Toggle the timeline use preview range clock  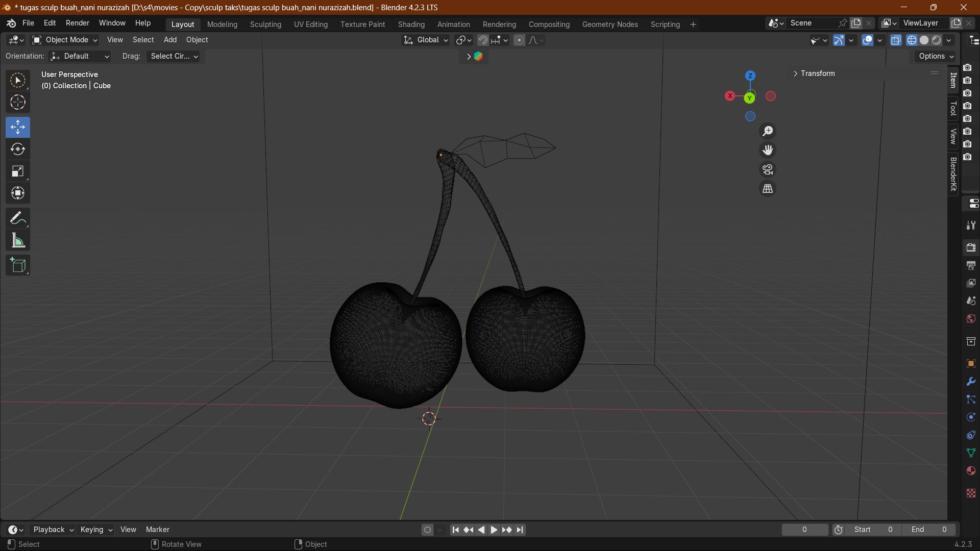pyautogui.click(x=839, y=530)
